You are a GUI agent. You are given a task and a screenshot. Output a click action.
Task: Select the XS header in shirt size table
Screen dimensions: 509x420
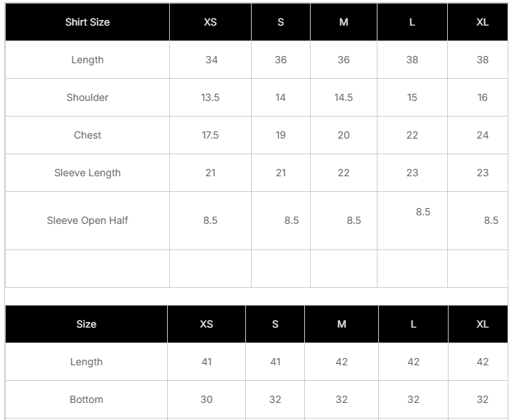pyautogui.click(x=210, y=22)
